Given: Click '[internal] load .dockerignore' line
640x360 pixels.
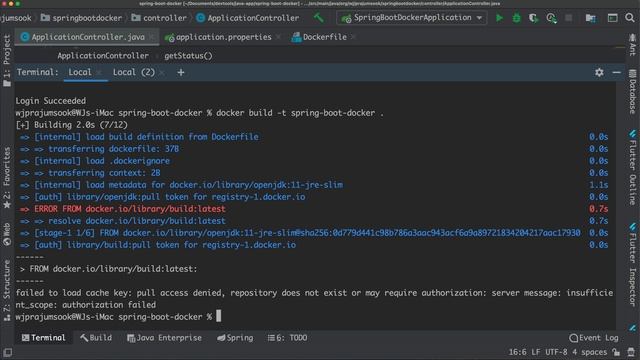Looking at the screenshot, I should [x=95, y=161].
